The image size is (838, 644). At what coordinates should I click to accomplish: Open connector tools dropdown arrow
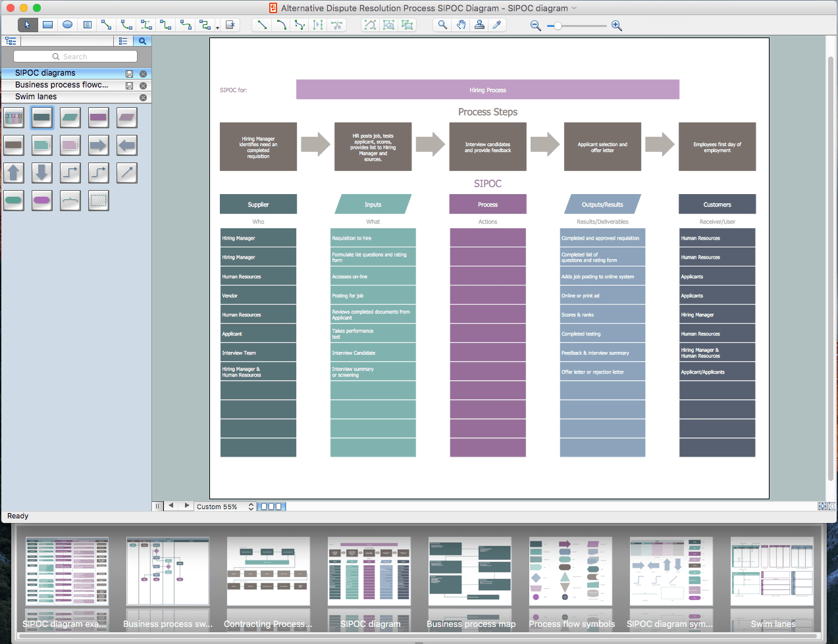pos(217,28)
